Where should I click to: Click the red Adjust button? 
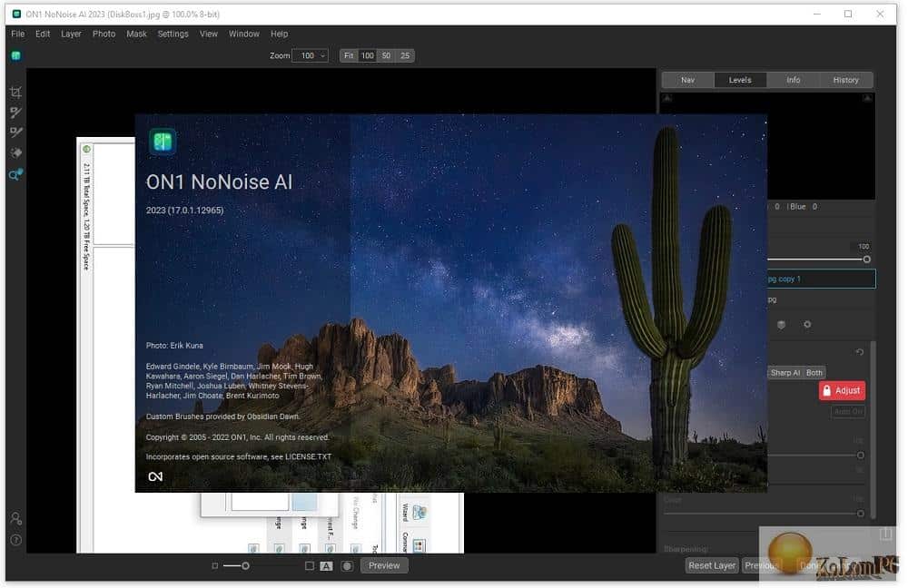(x=842, y=391)
